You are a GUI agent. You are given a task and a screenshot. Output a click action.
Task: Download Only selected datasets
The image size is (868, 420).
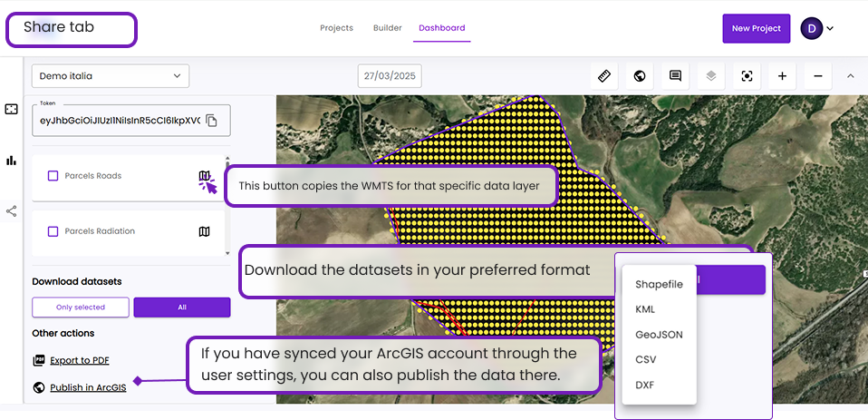tap(81, 307)
